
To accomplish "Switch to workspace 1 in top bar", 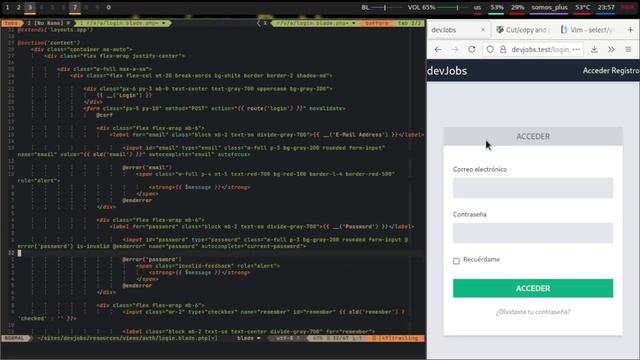I will pyautogui.click(x=7, y=7).
